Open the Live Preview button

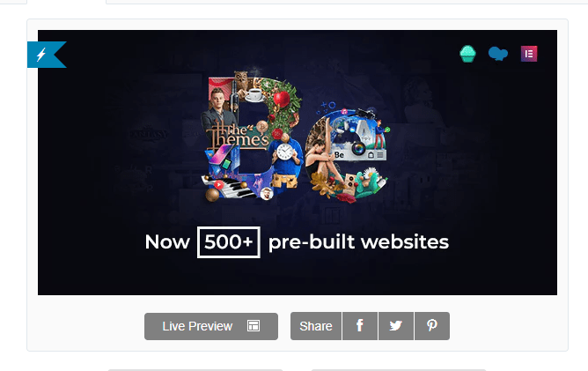click(211, 326)
